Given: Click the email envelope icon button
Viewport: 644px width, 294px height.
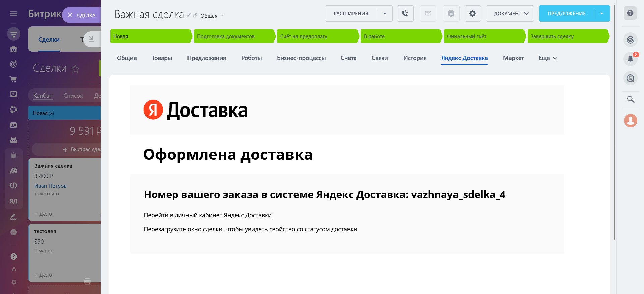Looking at the screenshot, I should coord(428,14).
